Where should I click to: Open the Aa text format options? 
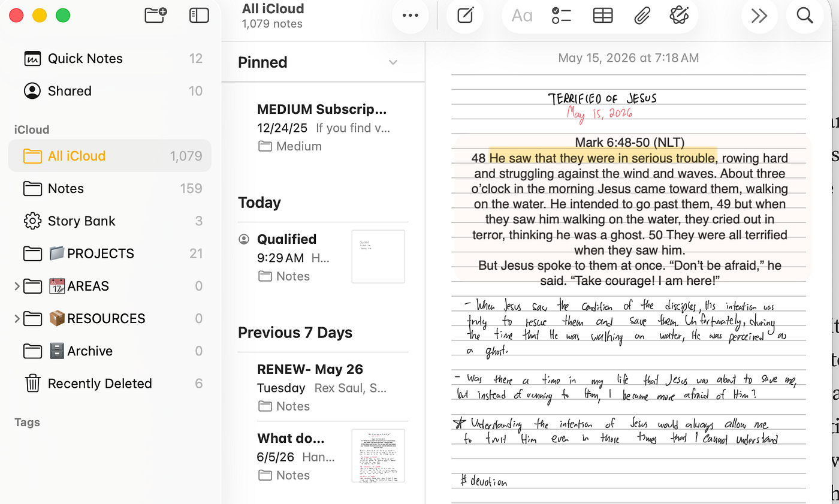522,16
